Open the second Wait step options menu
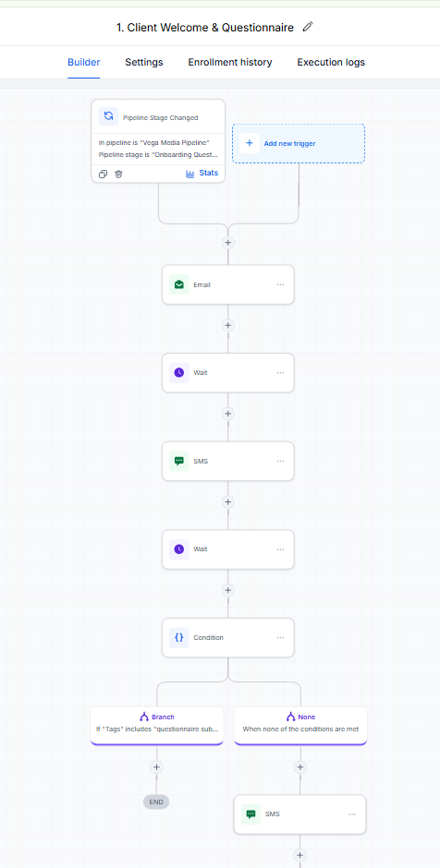Viewport: 440px width, 868px height. [280, 549]
